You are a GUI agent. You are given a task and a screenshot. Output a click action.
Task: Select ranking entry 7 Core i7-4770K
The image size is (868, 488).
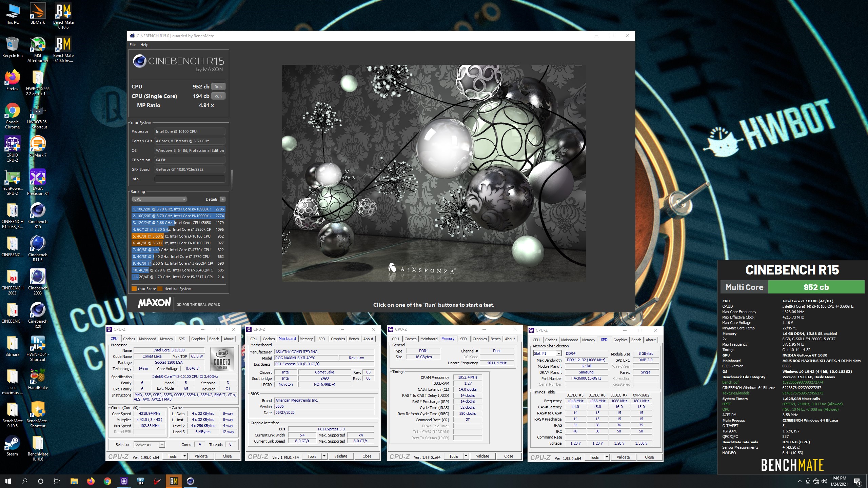pyautogui.click(x=178, y=250)
